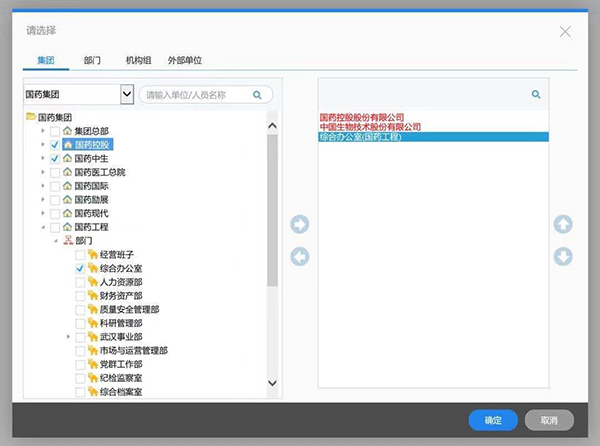
Task: Click the department icon beside 财务资产部
Action: tap(93, 295)
